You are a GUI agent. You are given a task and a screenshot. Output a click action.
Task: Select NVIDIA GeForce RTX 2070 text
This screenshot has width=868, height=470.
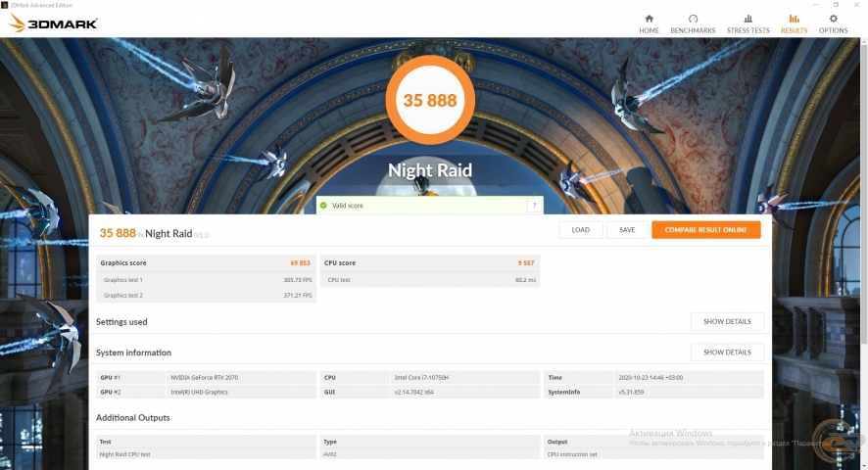205,378
